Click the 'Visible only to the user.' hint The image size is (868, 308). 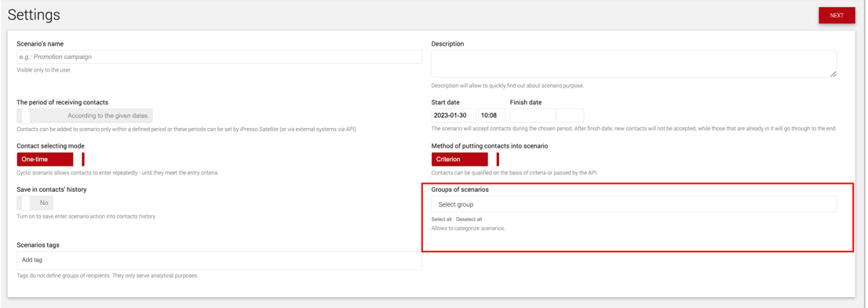pos(44,71)
